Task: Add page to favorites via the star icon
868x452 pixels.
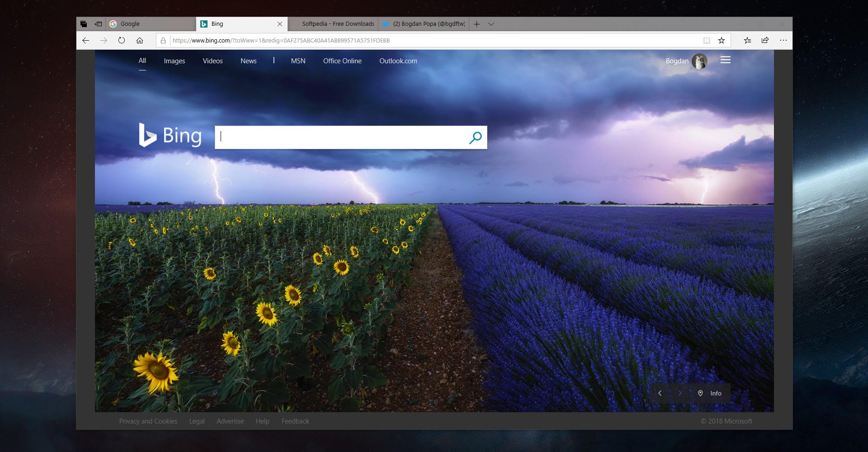Action: (x=721, y=40)
